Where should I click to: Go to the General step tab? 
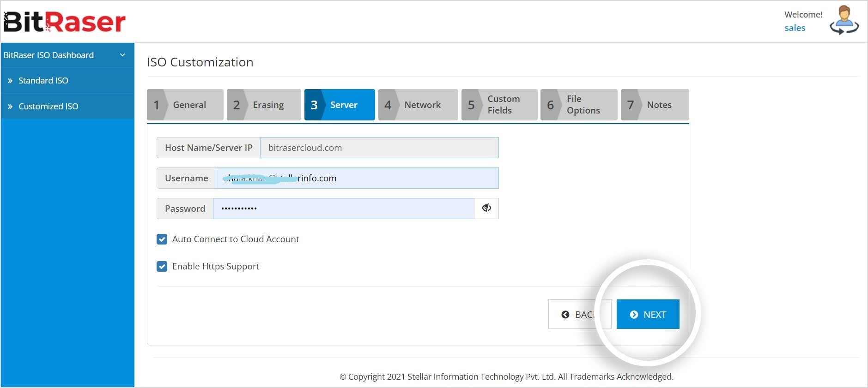(185, 105)
